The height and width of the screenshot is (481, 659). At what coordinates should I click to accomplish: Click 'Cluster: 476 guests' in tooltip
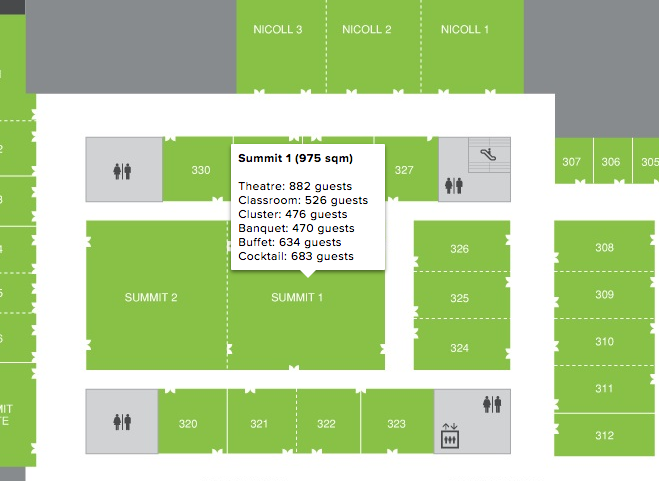(x=293, y=214)
